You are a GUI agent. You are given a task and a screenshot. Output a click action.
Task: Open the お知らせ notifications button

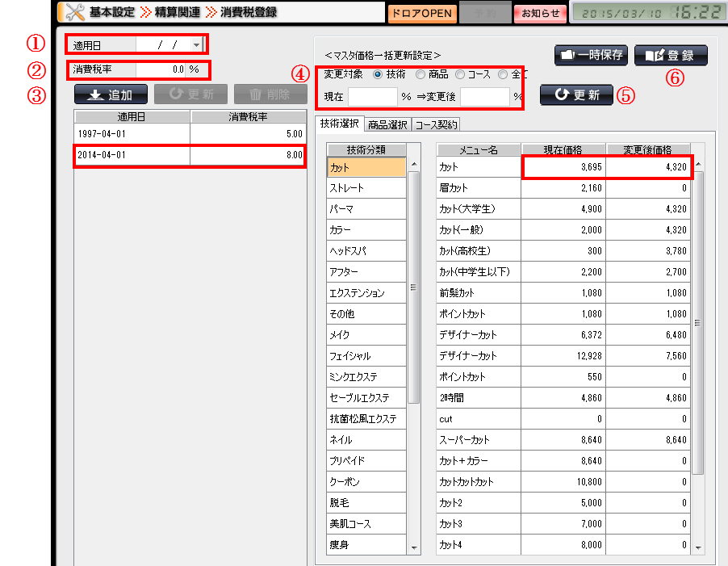tap(539, 13)
